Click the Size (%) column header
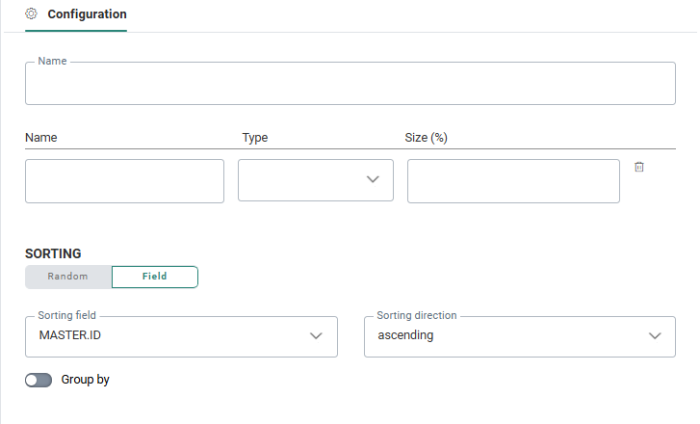The height and width of the screenshot is (424, 700). tap(427, 138)
